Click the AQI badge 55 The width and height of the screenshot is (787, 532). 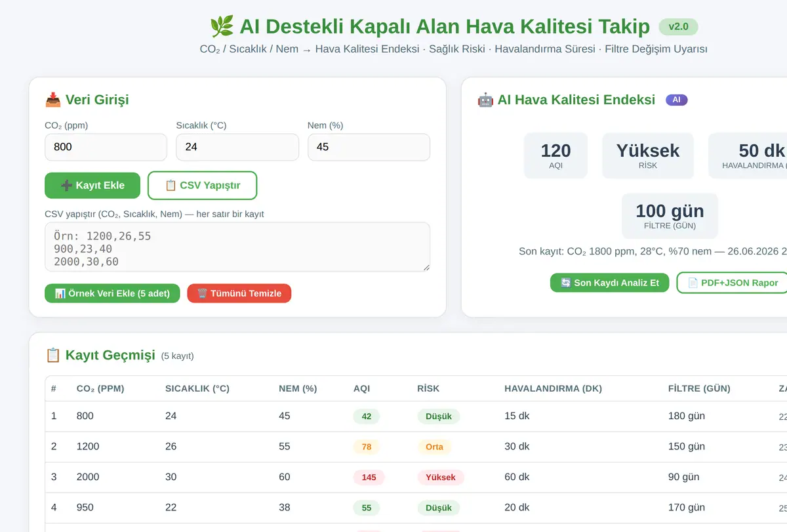click(x=367, y=508)
